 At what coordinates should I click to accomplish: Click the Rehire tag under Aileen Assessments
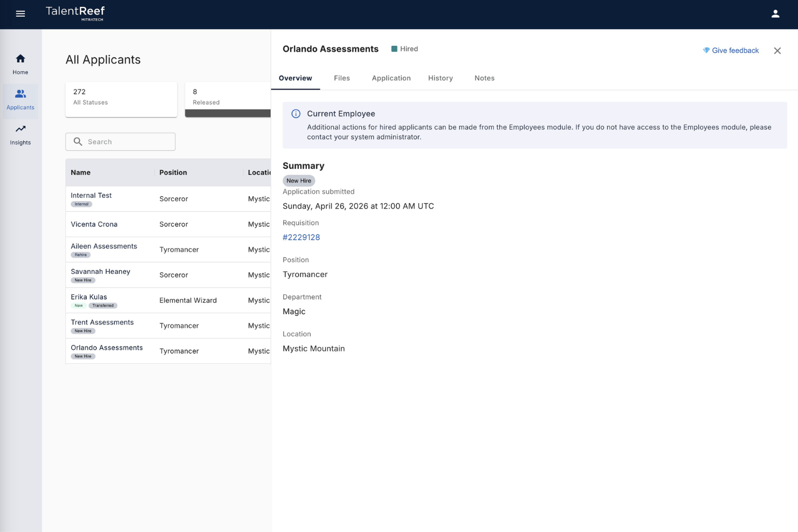coord(81,255)
